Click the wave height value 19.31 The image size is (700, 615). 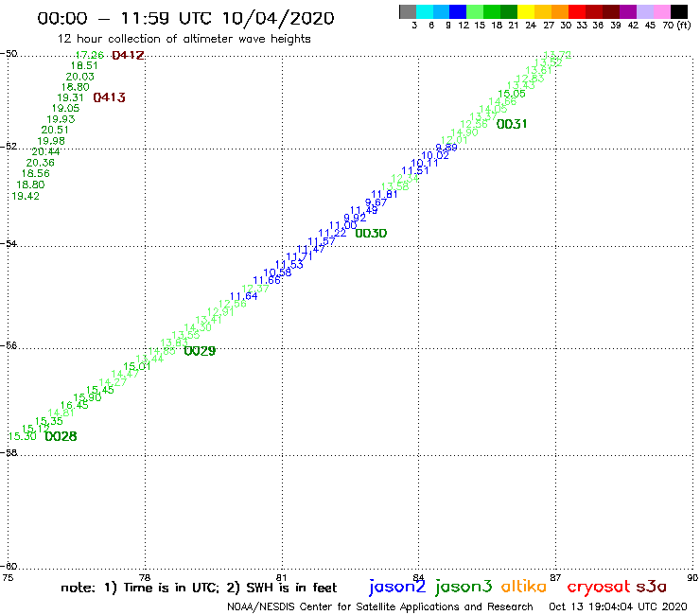pos(70,97)
